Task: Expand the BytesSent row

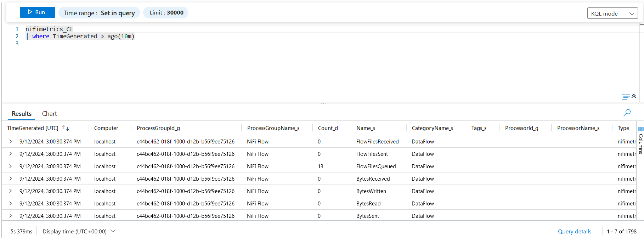Action: pos(11,216)
